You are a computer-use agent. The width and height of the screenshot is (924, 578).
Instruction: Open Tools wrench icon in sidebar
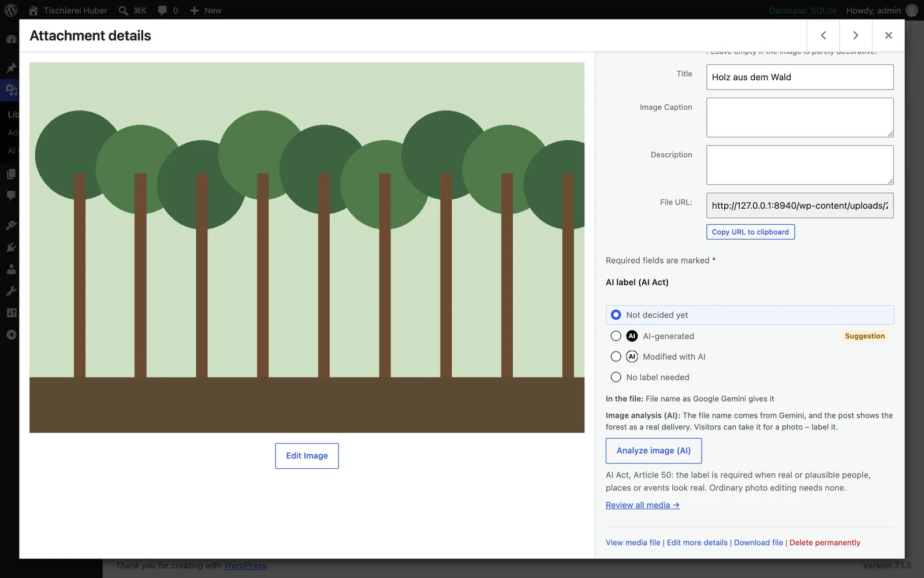pyautogui.click(x=11, y=291)
